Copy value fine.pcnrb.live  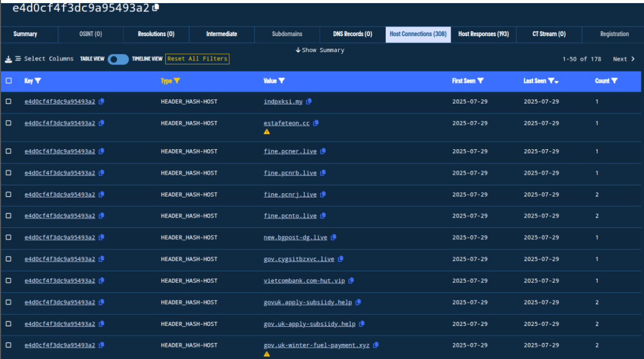coord(323,173)
